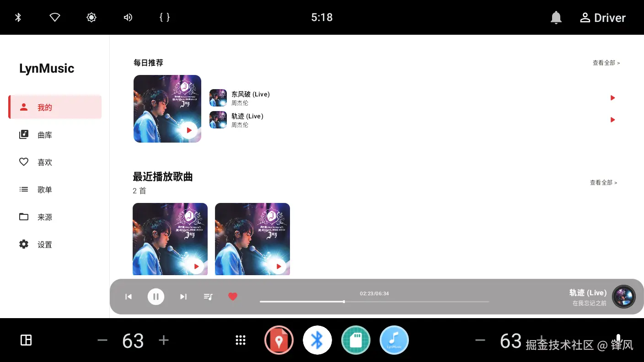This screenshot has height=362, width=644.
Task: Launch the Bluetooth app in dock
Action: (x=317, y=340)
